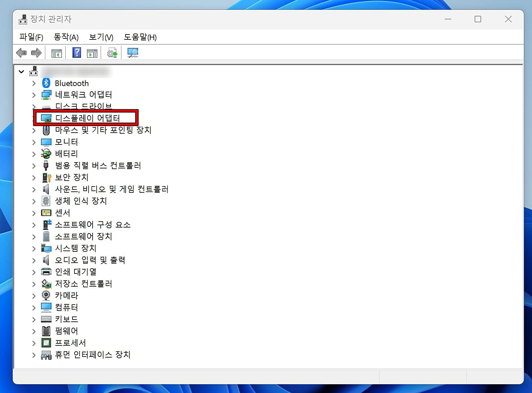
Task: Select the 오디오 입력 및 출력 label
Action: click(90, 260)
